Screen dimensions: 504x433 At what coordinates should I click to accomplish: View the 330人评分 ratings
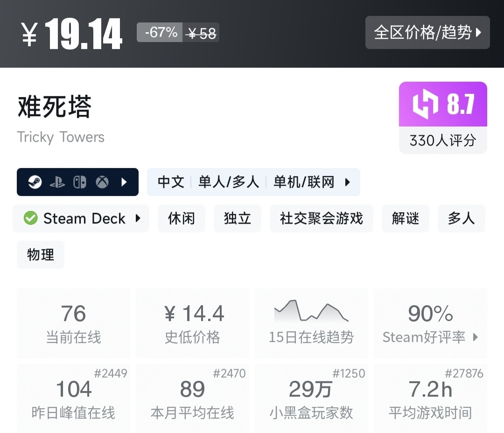[442, 140]
